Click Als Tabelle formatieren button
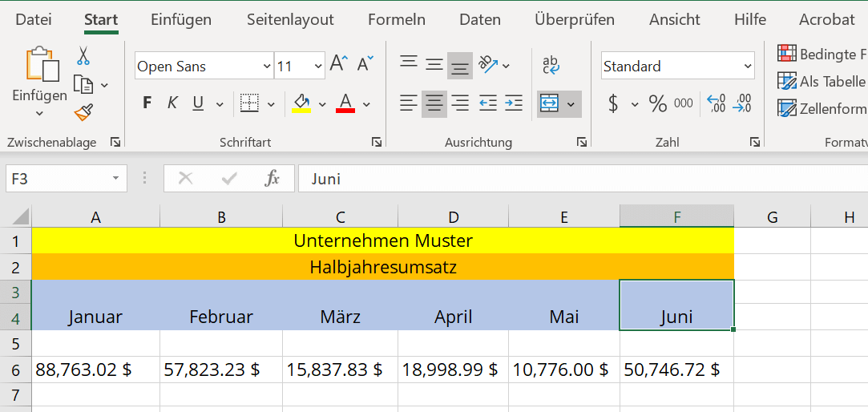Viewport: 868px width, 412px height. coord(822,82)
